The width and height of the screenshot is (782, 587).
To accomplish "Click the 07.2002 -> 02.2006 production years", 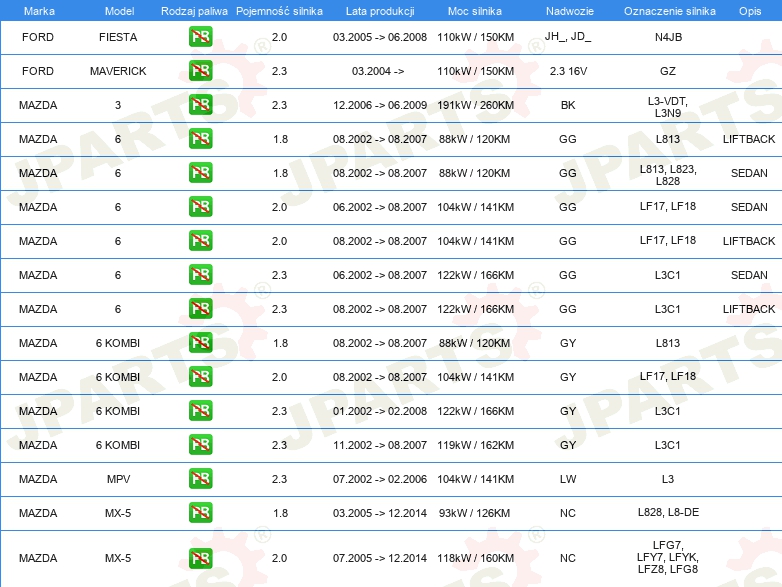I will pos(380,479).
